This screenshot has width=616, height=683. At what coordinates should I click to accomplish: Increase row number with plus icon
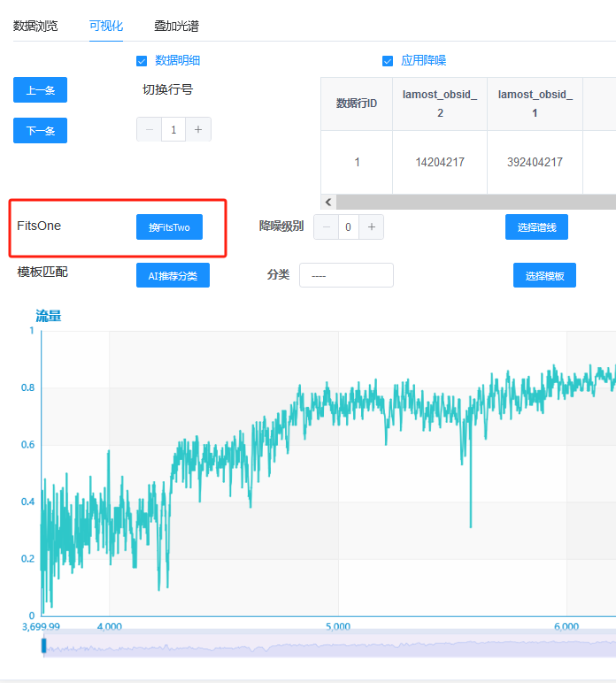(198, 130)
